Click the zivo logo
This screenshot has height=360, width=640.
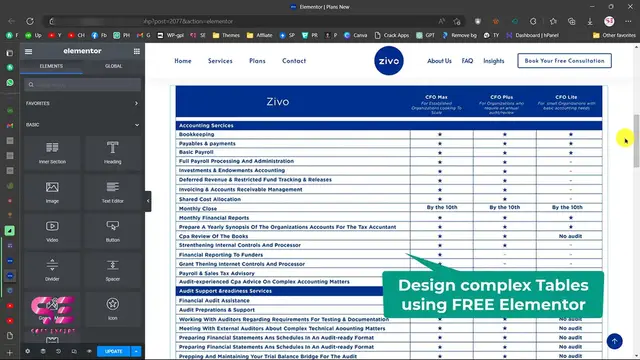click(x=389, y=61)
